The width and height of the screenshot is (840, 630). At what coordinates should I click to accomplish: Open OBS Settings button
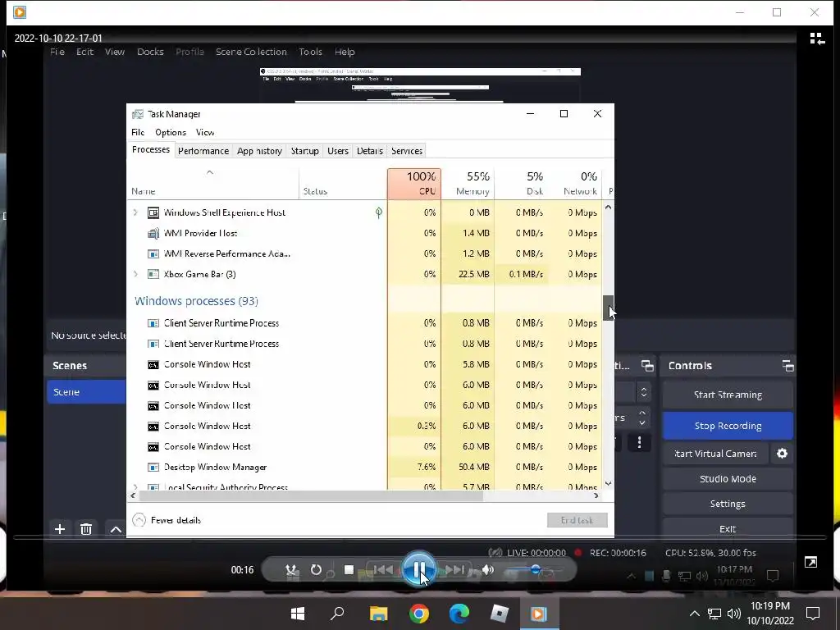pyautogui.click(x=728, y=504)
